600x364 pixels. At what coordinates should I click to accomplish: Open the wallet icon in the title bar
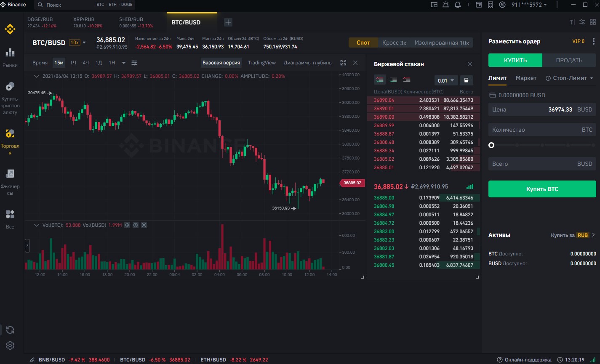[478, 5]
